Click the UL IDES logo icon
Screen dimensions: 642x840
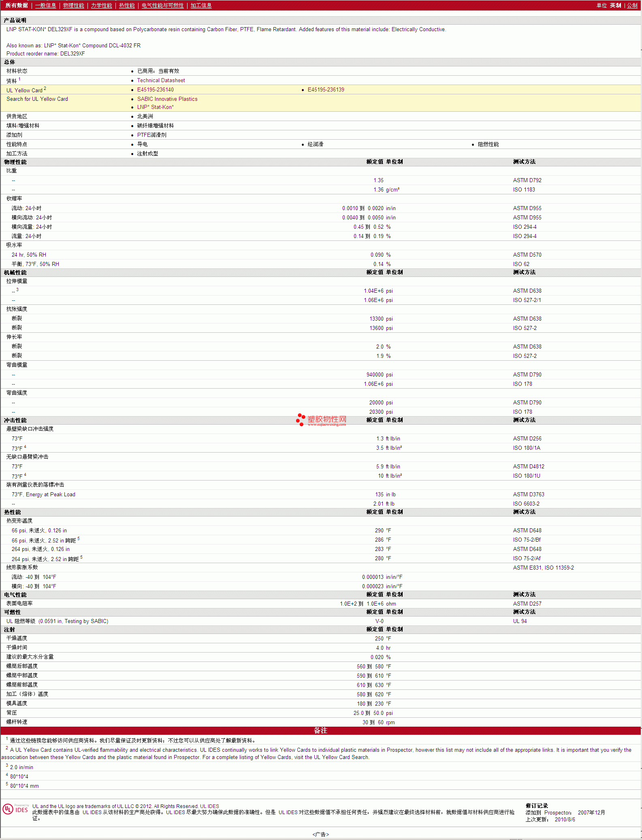[16, 809]
